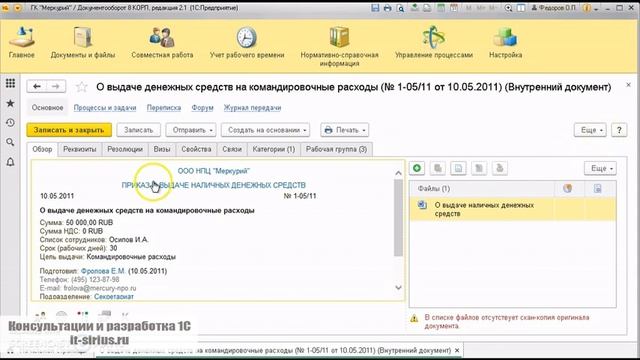Open the Журнал передачи link
Screen dimensions: 640x360
[x=252, y=108]
